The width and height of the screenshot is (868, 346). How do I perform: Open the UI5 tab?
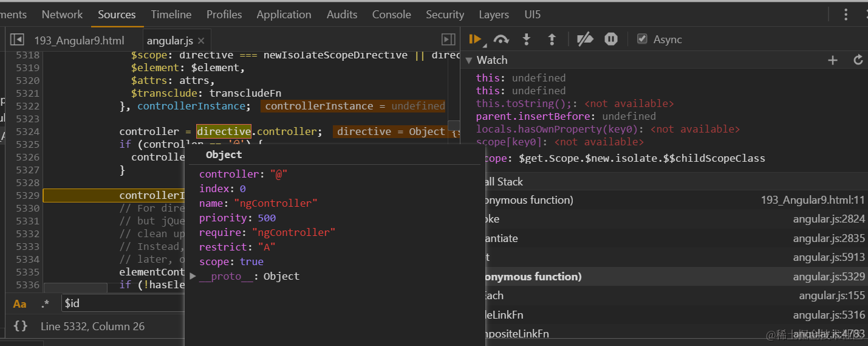point(533,14)
